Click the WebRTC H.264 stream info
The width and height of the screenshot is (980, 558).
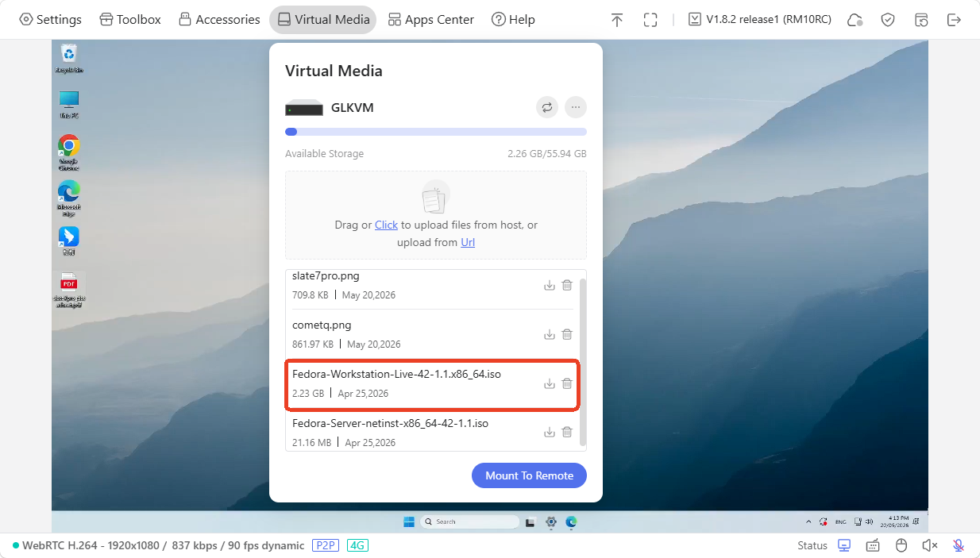[x=163, y=545]
